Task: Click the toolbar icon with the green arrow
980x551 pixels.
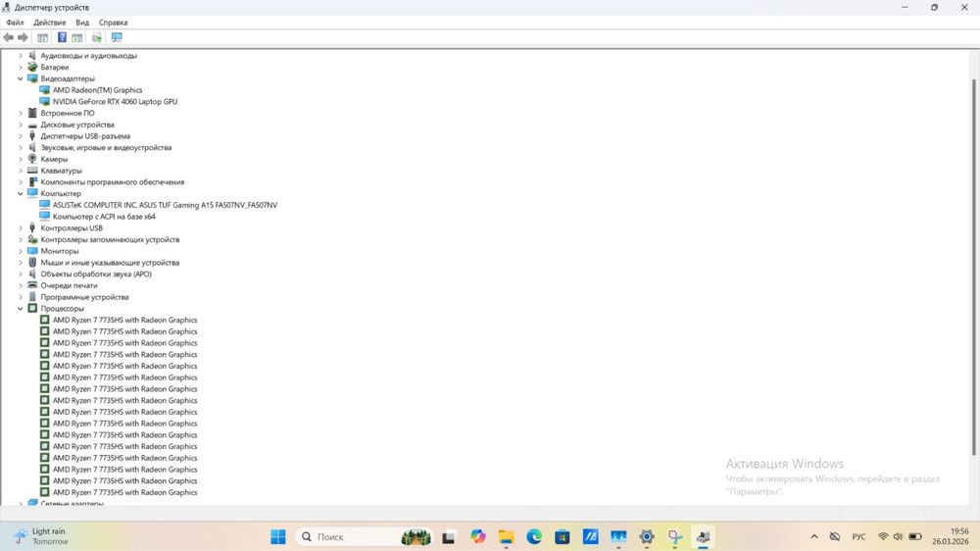Action: click(97, 37)
